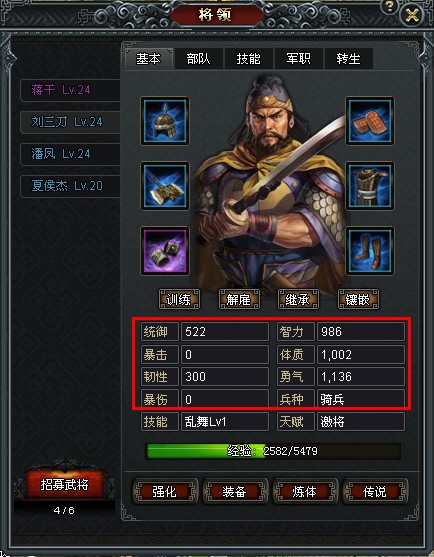
Task: Select the axe weapon equipment slot
Action: [x=165, y=186]
